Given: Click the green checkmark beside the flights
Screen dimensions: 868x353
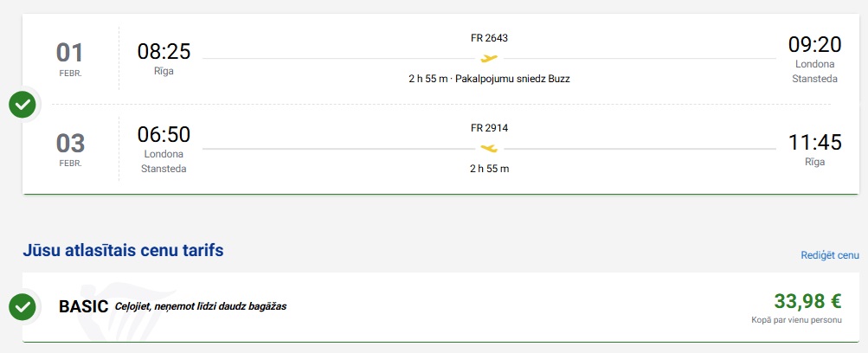Looking at the screenshot, I should [23, 105].
